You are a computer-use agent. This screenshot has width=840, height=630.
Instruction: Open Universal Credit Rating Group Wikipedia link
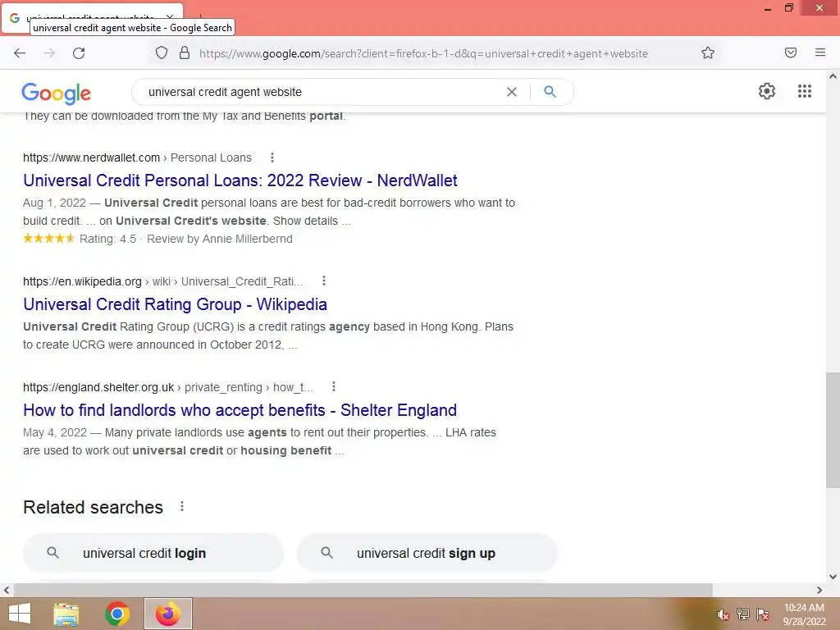pyautogui.click(x=176, y=304)
